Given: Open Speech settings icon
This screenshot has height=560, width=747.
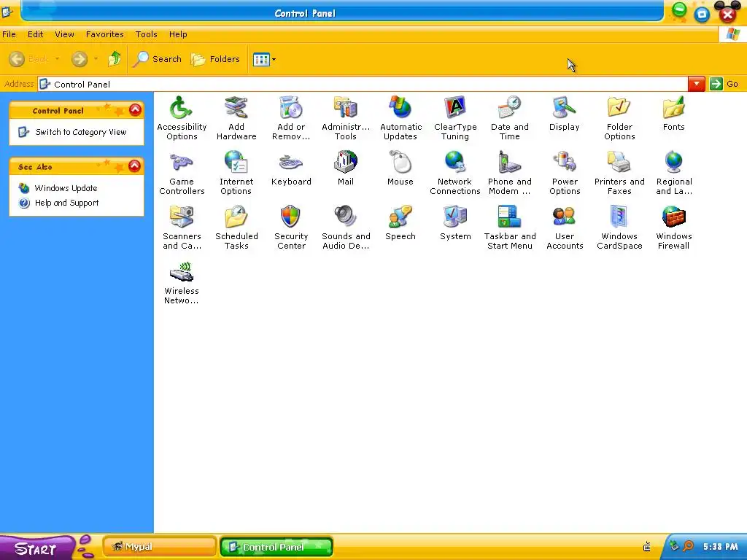Looking at the screenshot, I should click(x=400, y=223).
